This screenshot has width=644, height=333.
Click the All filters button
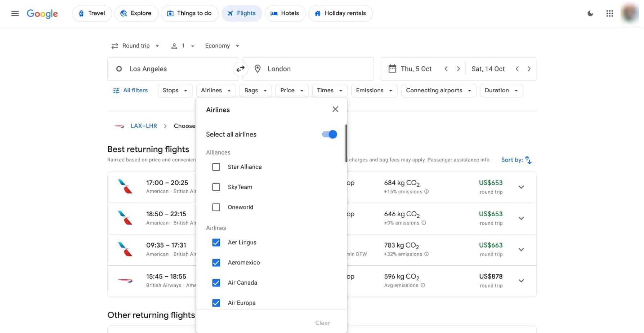point(130,90)
